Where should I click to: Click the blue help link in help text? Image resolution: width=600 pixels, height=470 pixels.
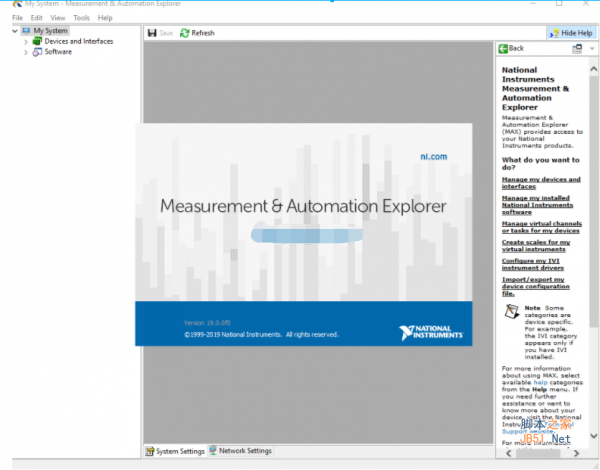pyautogui.click(x=540, y=382)
